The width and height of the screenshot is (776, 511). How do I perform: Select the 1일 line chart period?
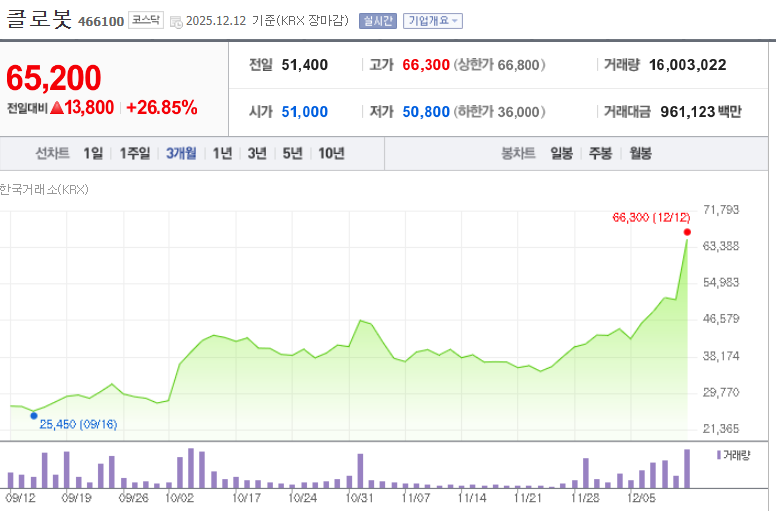click(93, 153)
